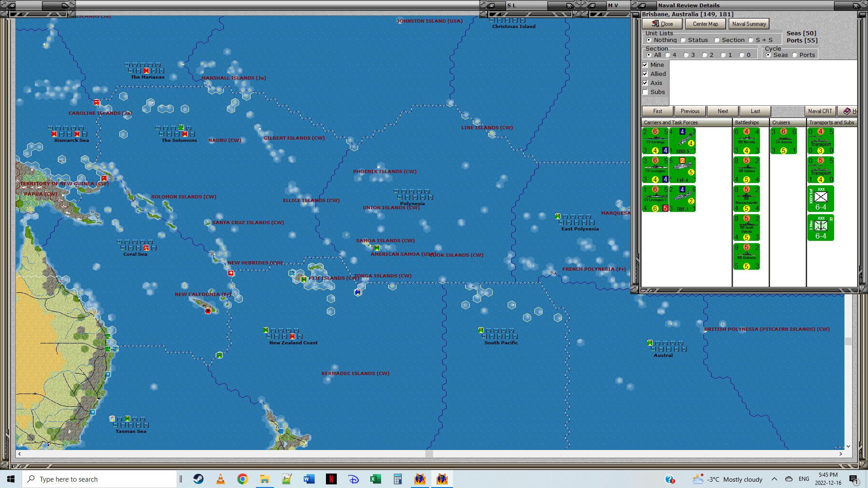Uncheck the Mine checkbox
This screenshot has width=868, height=488.
point(646,65)
